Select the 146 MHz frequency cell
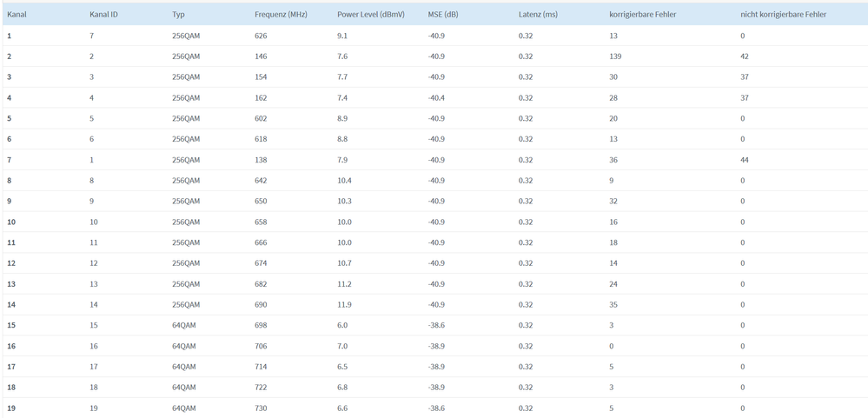 coord(261,56)
